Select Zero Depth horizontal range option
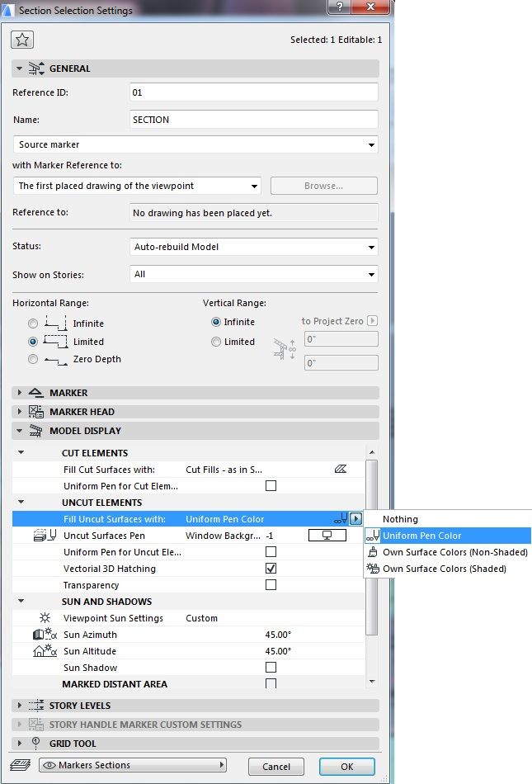This screenshot has height=784, width=532. click(33, 359)
